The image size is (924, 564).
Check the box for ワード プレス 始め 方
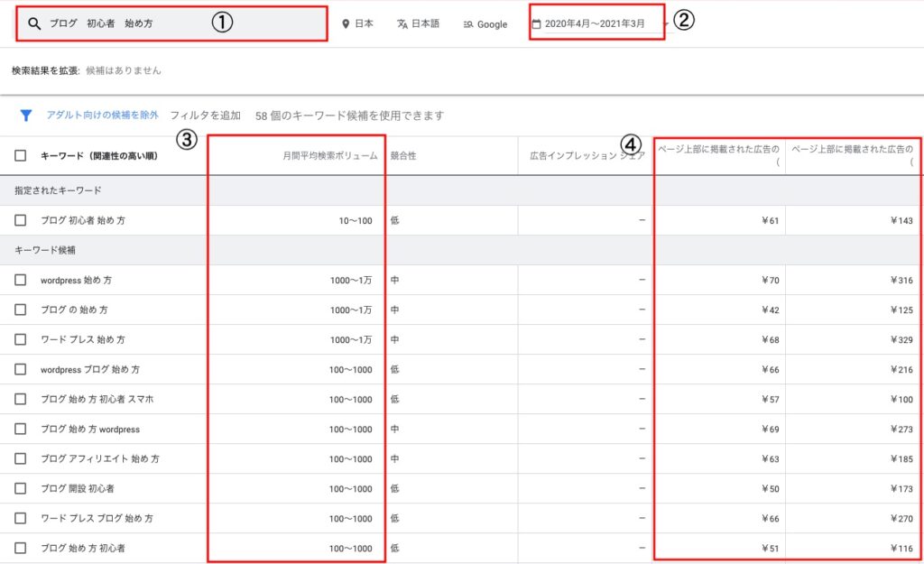[21, 339]
